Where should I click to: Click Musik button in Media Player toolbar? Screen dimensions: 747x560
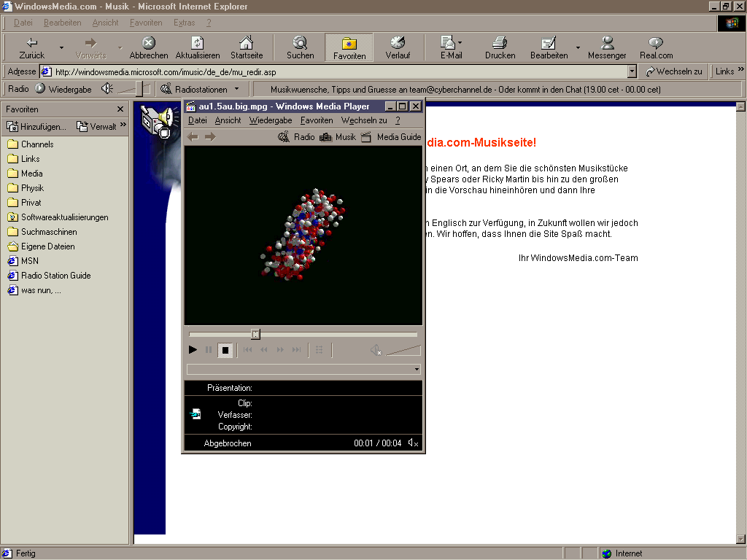(338, 137)
